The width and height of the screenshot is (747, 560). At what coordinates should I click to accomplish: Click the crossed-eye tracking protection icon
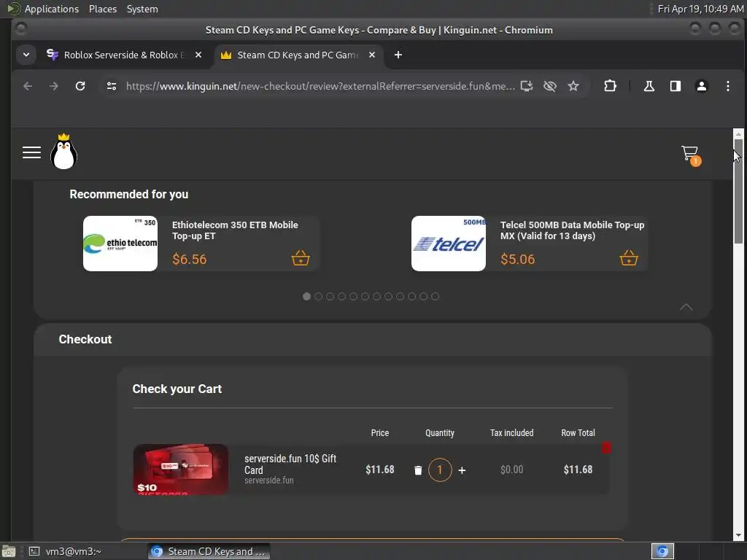click(x=550, y=86)
